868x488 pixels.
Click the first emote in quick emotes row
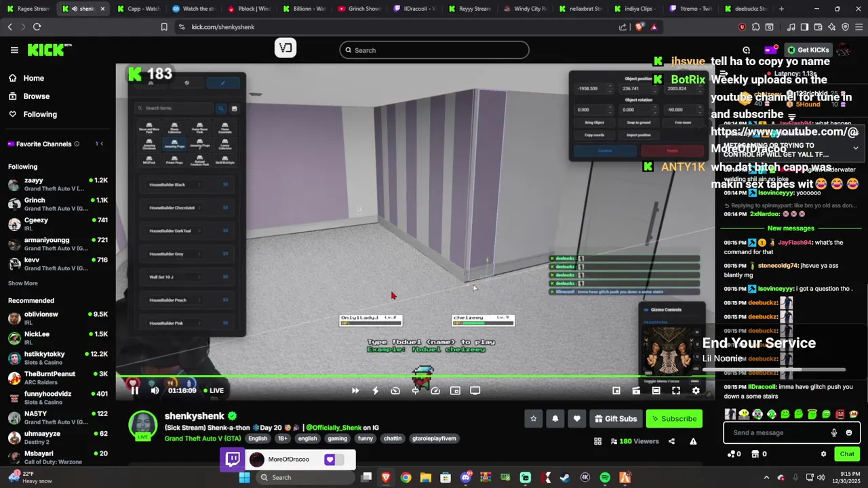pos(730,413)
